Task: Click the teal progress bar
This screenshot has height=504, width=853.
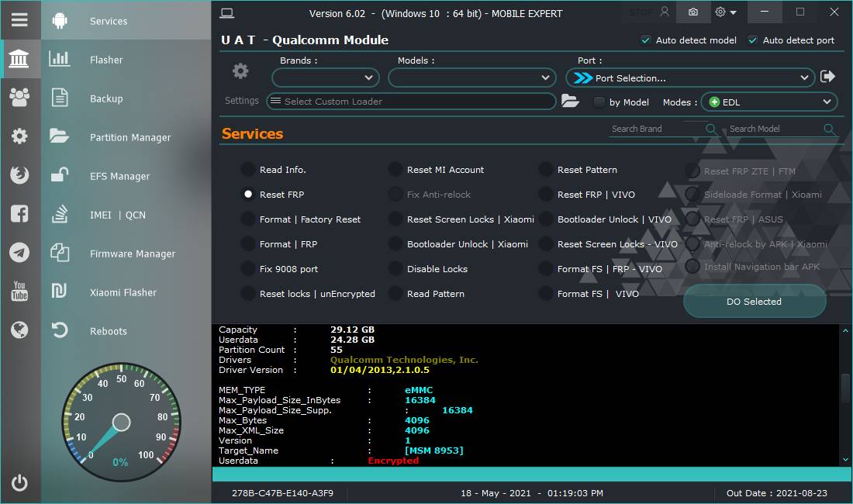Action: (531, 474)
